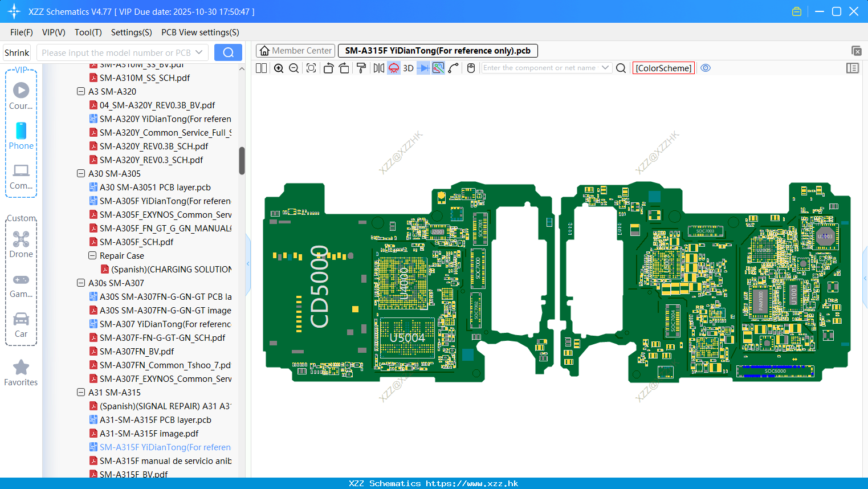Viewport: 868px width, 489px height.
Task: Click the split view icon in PCB toolbar
Action: tap(261, 68)
